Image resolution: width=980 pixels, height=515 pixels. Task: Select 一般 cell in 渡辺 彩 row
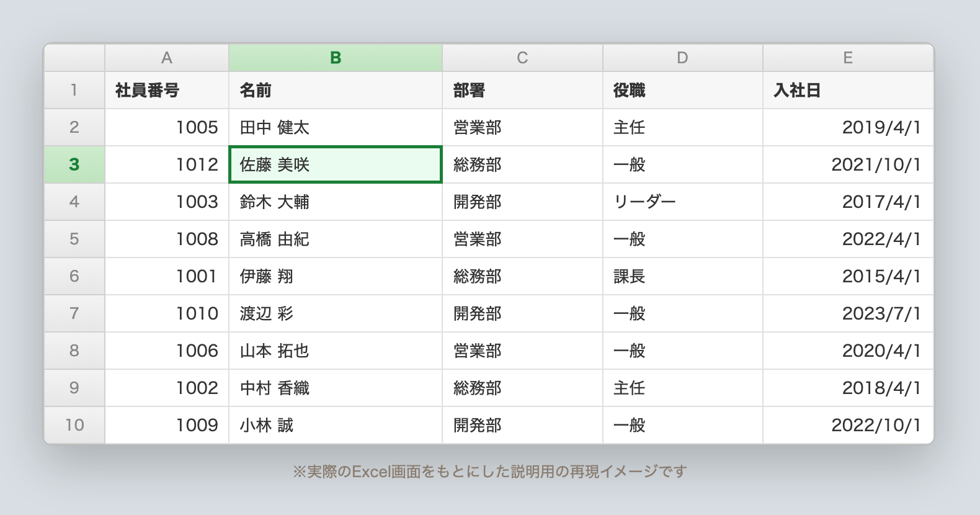682,313
